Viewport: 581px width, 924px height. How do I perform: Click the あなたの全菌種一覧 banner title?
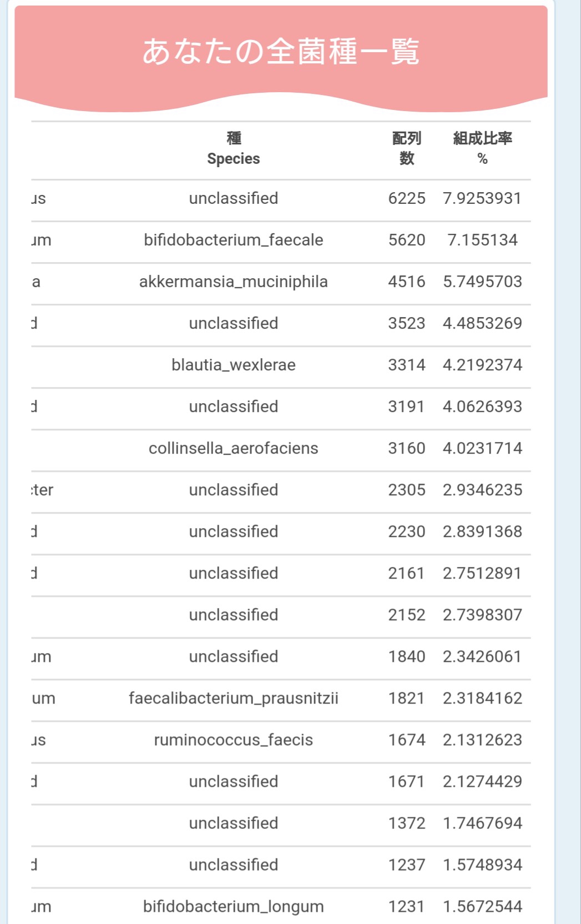point(281,51)
